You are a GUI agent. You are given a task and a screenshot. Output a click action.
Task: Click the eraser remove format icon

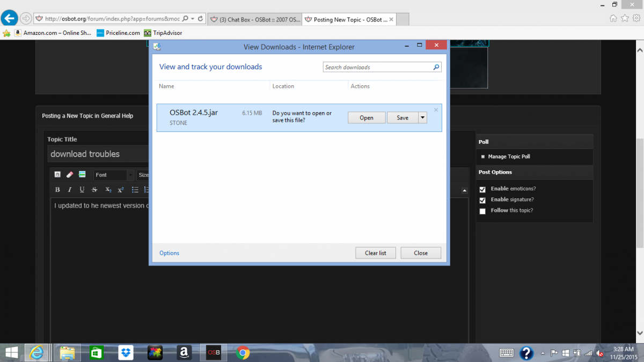click(70, 175)
